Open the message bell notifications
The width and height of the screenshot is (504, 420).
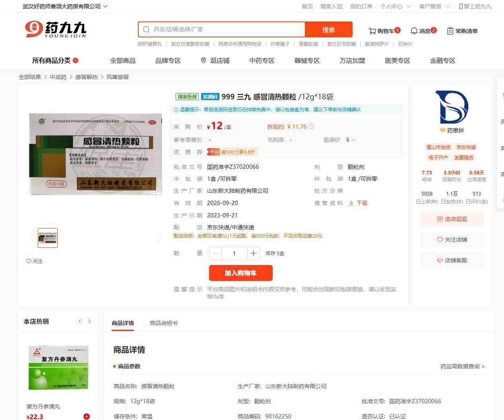414,31
